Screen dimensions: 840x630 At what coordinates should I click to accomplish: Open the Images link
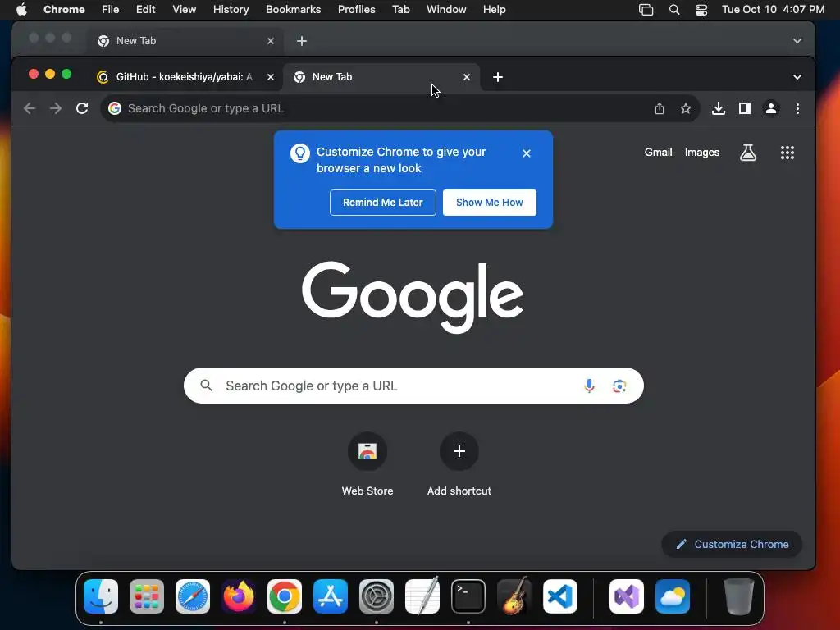tap(702, 153)
